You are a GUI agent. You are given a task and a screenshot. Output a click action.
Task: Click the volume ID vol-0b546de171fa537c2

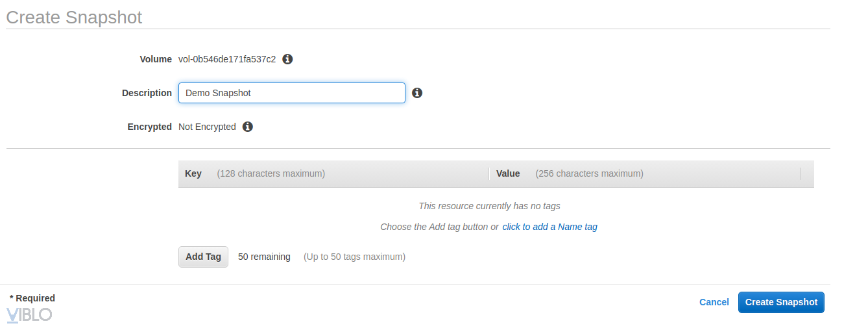click(227, 59)
